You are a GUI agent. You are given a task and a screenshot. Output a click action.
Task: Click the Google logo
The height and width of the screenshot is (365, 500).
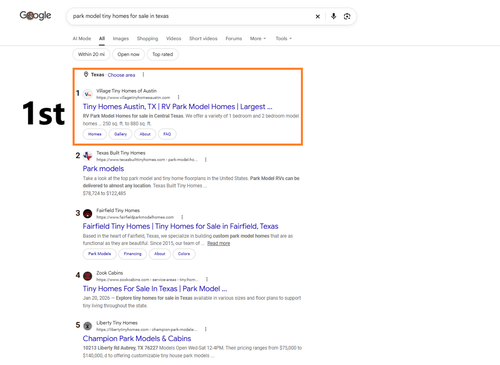coord(35,15)
